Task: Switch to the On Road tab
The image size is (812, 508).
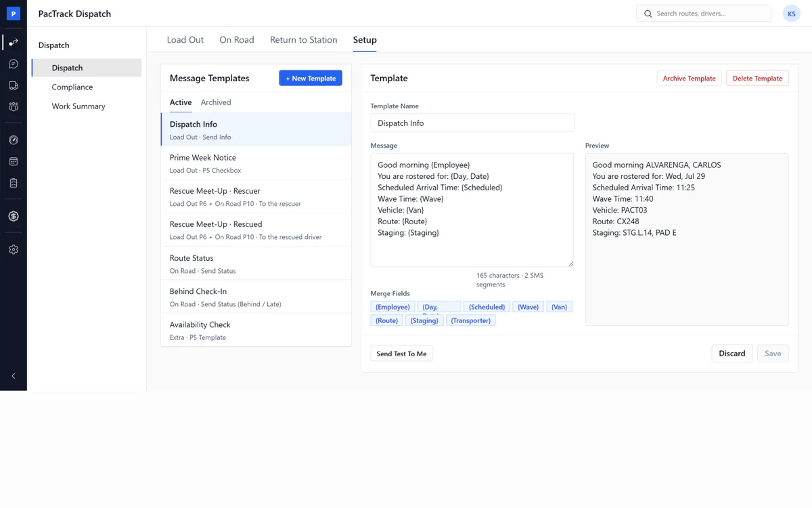Action: tap(237, 40)
